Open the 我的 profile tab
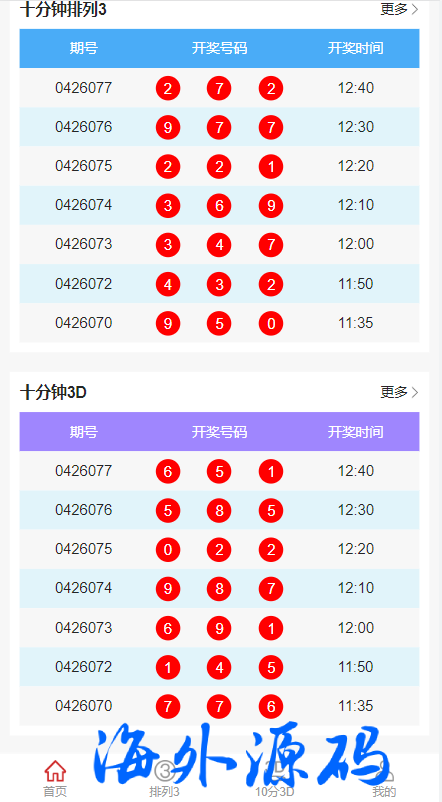Screen dimensions: 442x802 coord(384,778)
